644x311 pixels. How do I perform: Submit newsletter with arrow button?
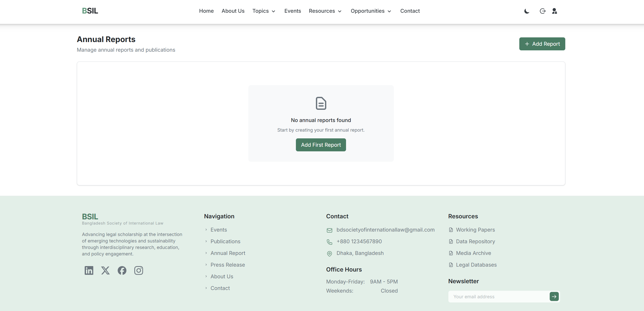[x=554, y=296]
